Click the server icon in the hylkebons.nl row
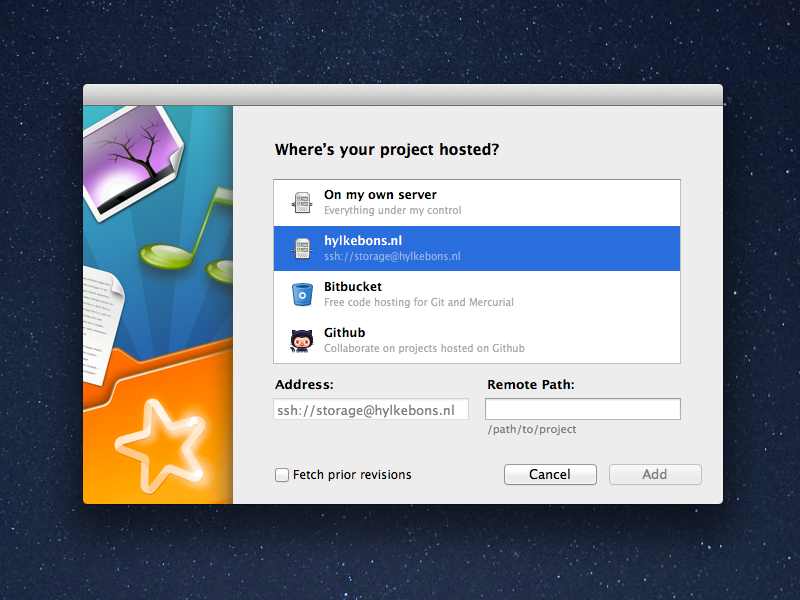 point(302,248)
